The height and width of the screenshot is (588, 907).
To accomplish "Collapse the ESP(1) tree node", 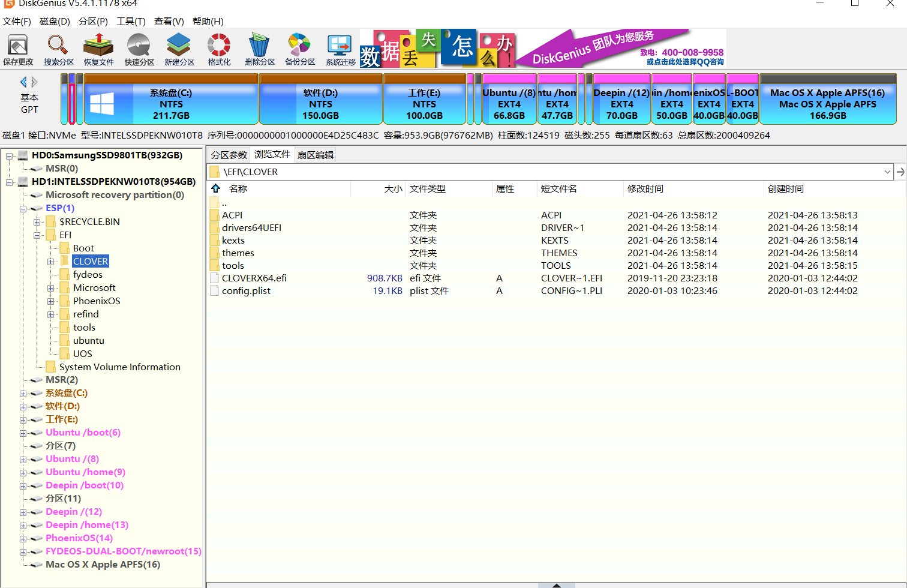I will coord(23,209).
